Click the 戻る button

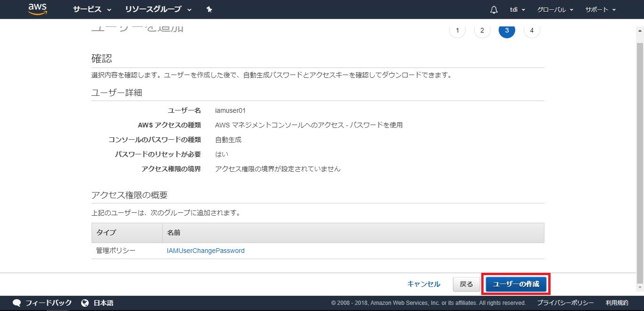466,284
